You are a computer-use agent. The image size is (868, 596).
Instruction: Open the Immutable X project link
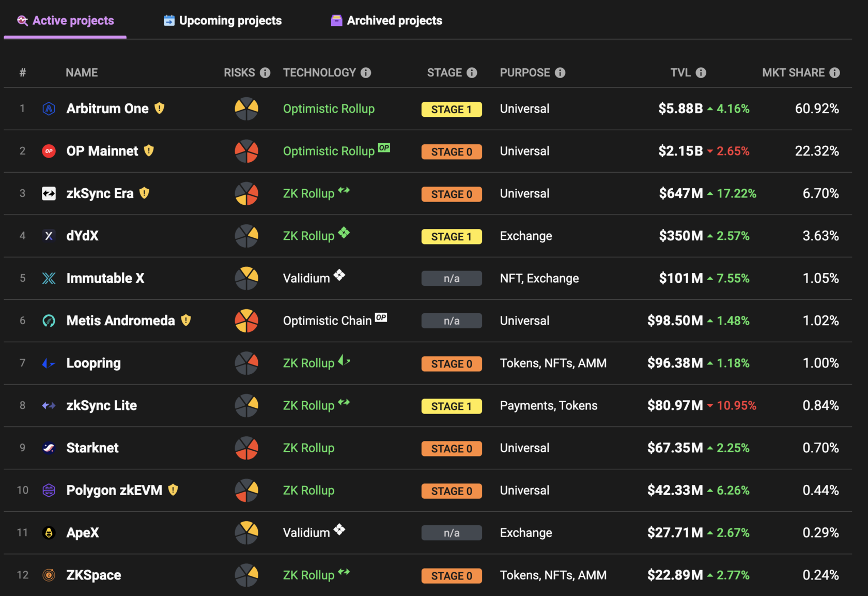[105, 278]
